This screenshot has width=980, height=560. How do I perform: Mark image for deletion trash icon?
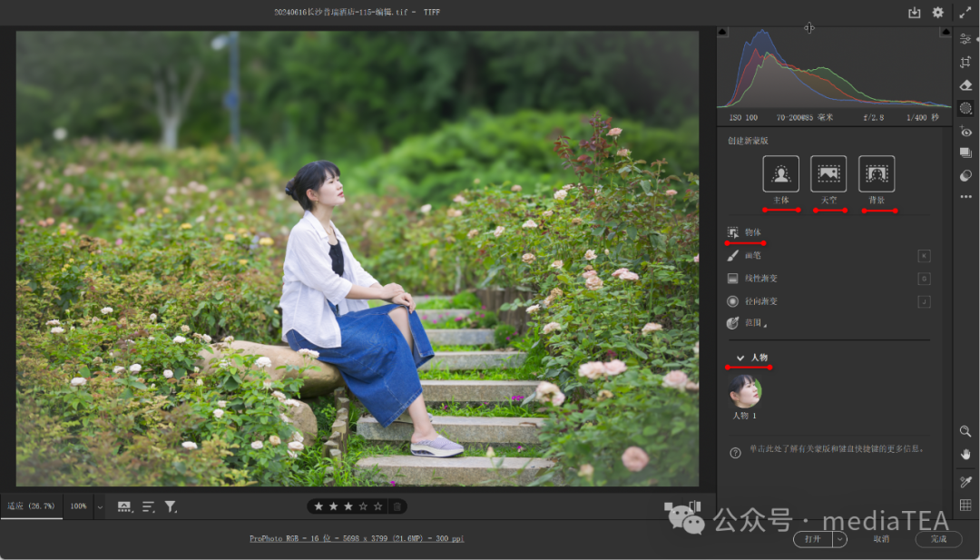(x=397, y=506)
